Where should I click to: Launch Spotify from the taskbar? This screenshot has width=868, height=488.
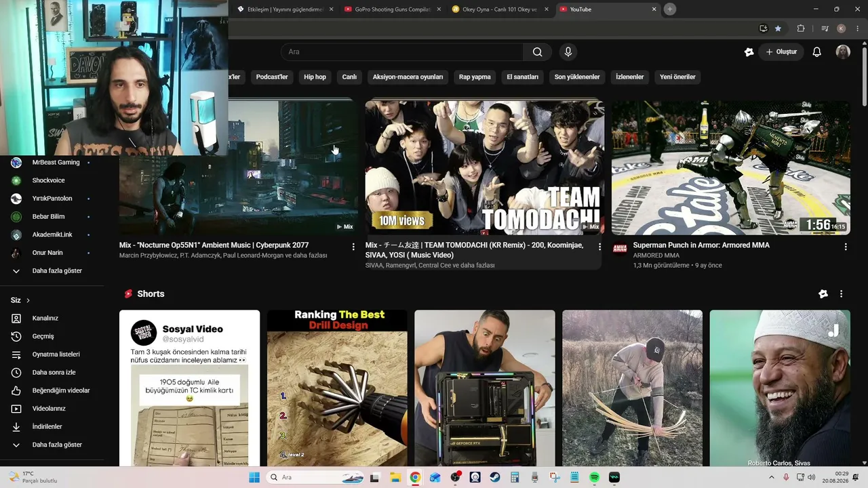point(594,477)
